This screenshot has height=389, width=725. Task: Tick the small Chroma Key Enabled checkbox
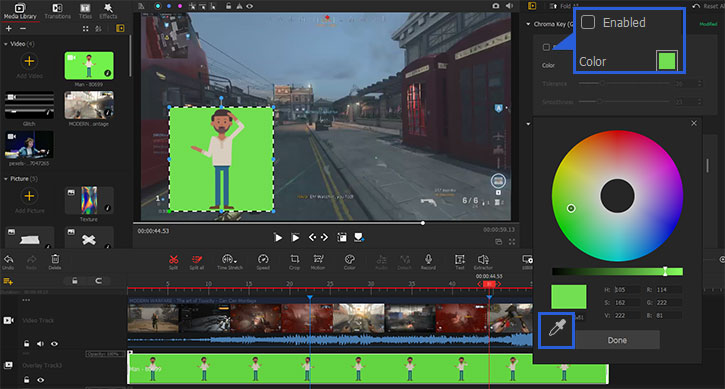tap(546, 47)
